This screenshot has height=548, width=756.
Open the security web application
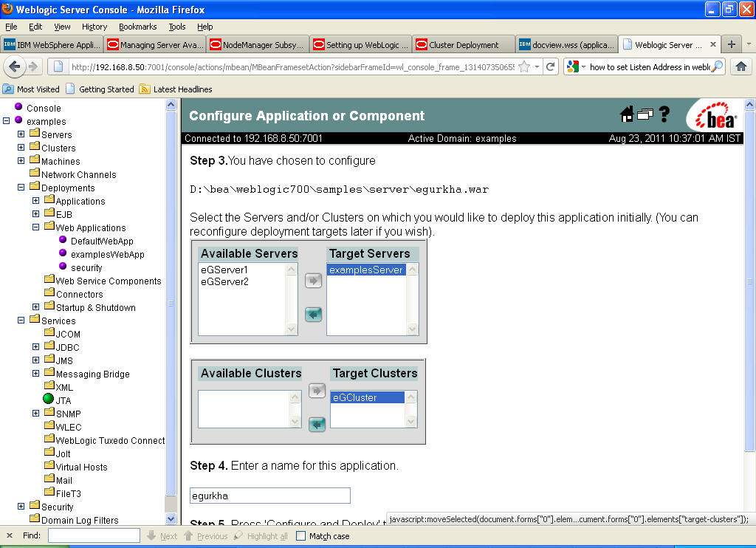point(86,268)
